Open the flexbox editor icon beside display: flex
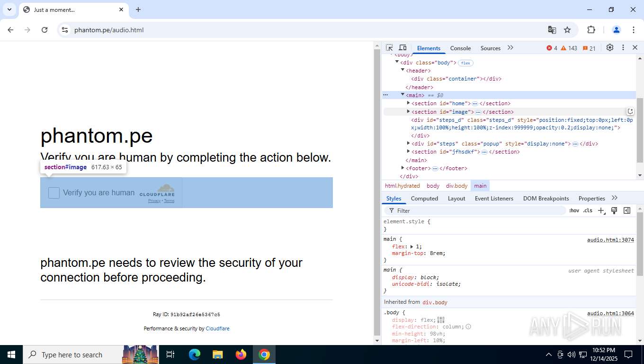This screenshot has width=644, height=364. click(441, 320)
